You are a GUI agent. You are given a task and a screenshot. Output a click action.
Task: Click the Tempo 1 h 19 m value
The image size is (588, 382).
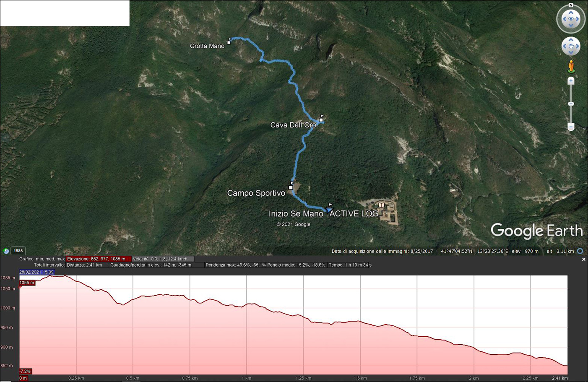[350, 265]
